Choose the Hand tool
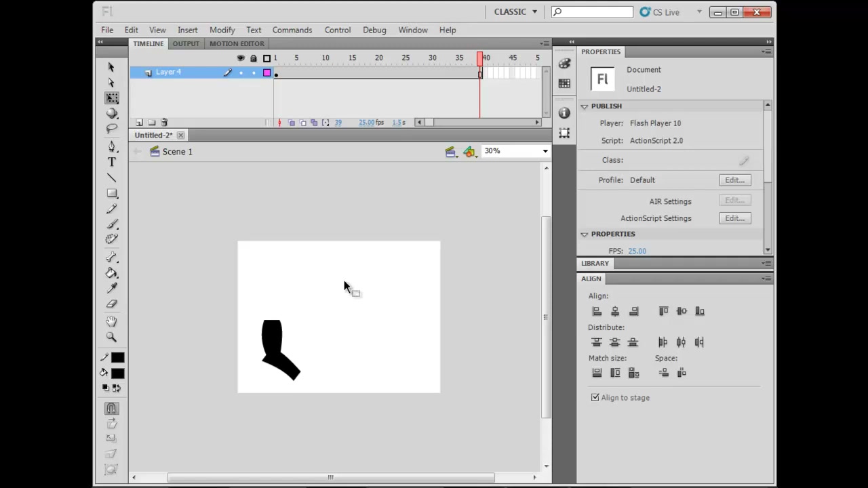The width and height of the screenshot is (868, 488). click(112, 321)
